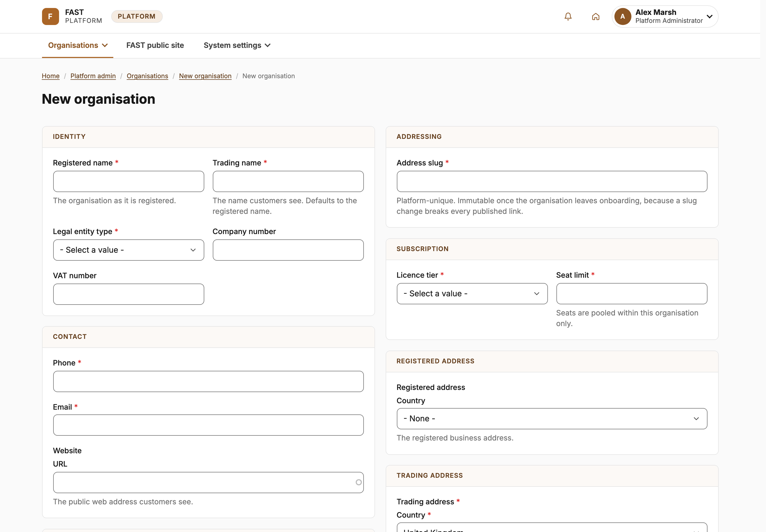Click Alex Marsh avatar circle
766x532 pixels.
tap(623, 16)
